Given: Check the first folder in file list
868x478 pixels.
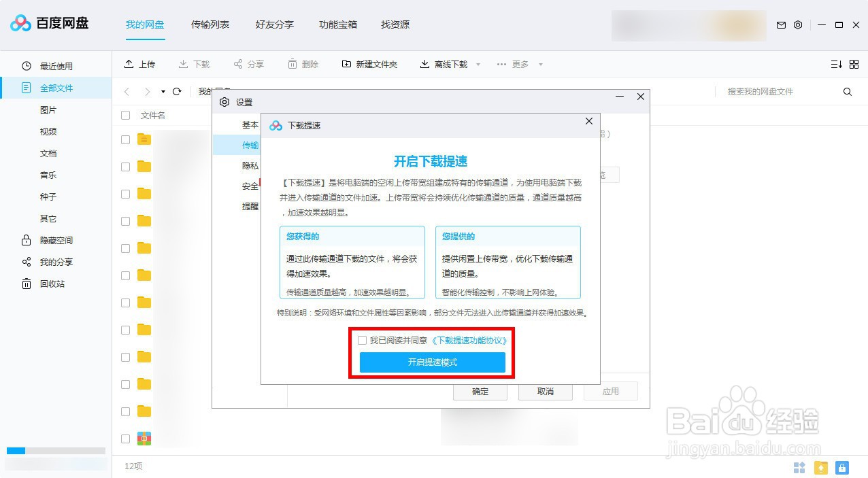Looking at the screenshot, I should tap(125, 139).
